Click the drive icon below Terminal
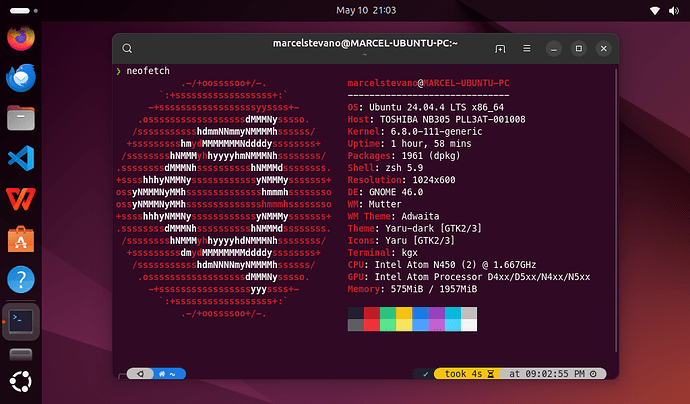This screenshot has width=690, height=404. [21, 354]
